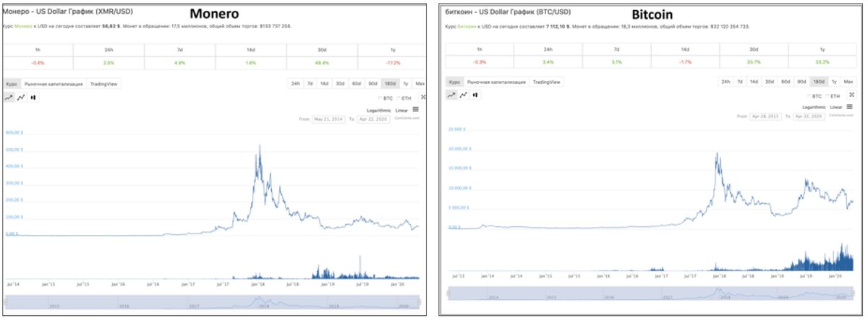Viewport: 868px width, 321px height.
Task: Open Рыночная капитализация tab in Bitcoin panel
Action: click(x=495, y=82)
